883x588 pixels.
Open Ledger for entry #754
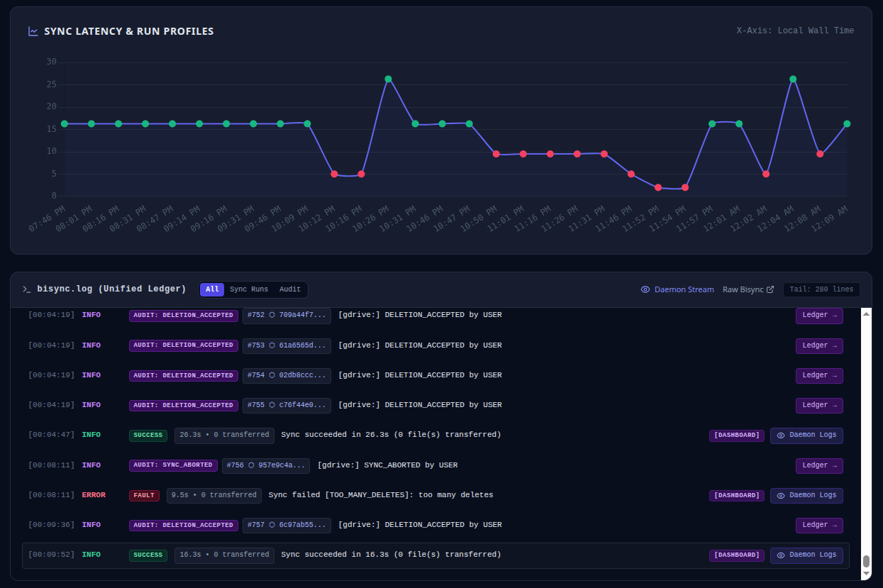(819, 375)
